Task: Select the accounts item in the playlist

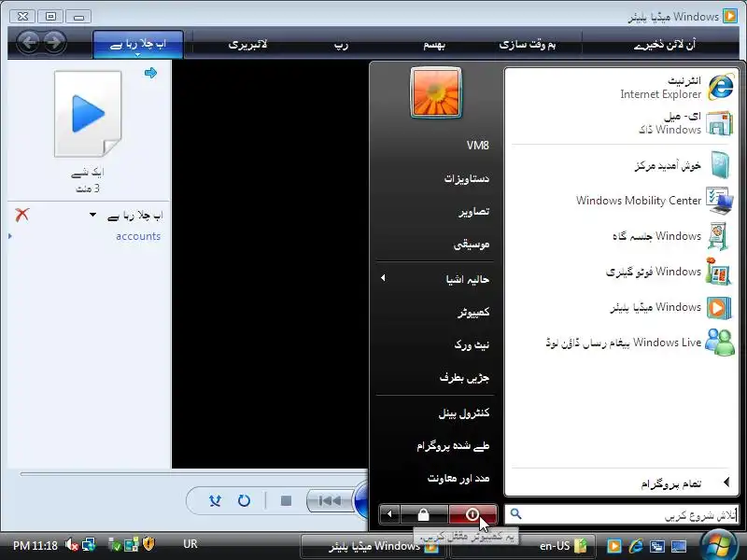Action: point(138,236)
